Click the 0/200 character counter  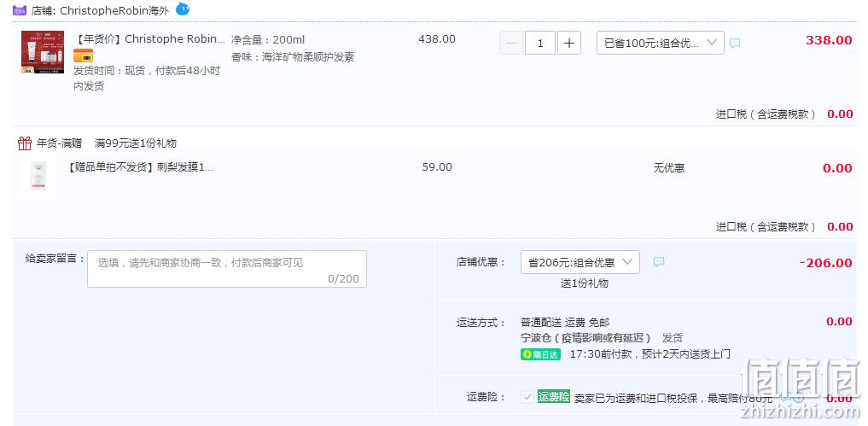(343, 278)
